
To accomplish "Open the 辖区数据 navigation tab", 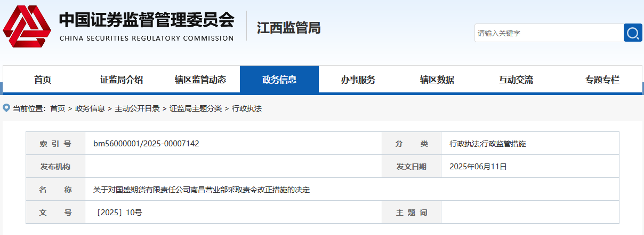I will (437, 80).
